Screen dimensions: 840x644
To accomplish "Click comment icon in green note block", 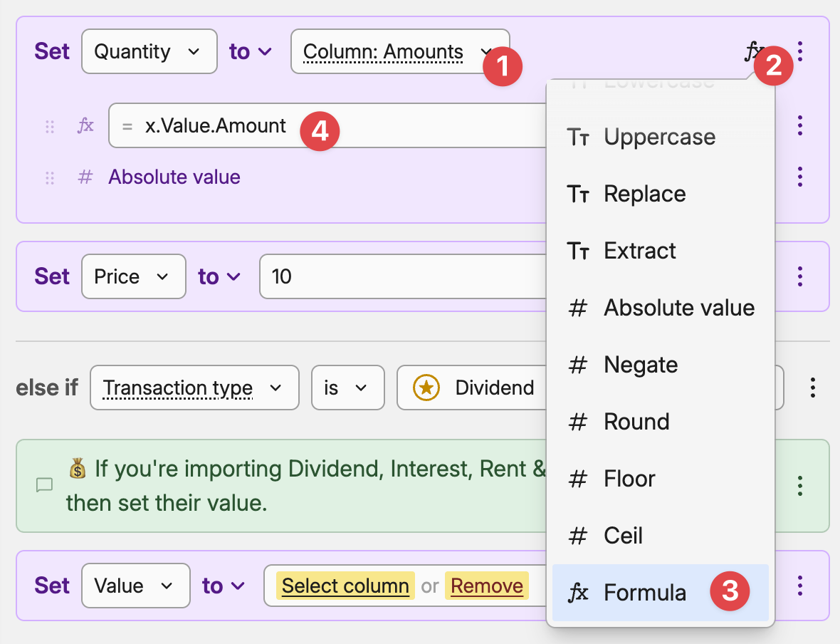I will [x=44, y=485].
